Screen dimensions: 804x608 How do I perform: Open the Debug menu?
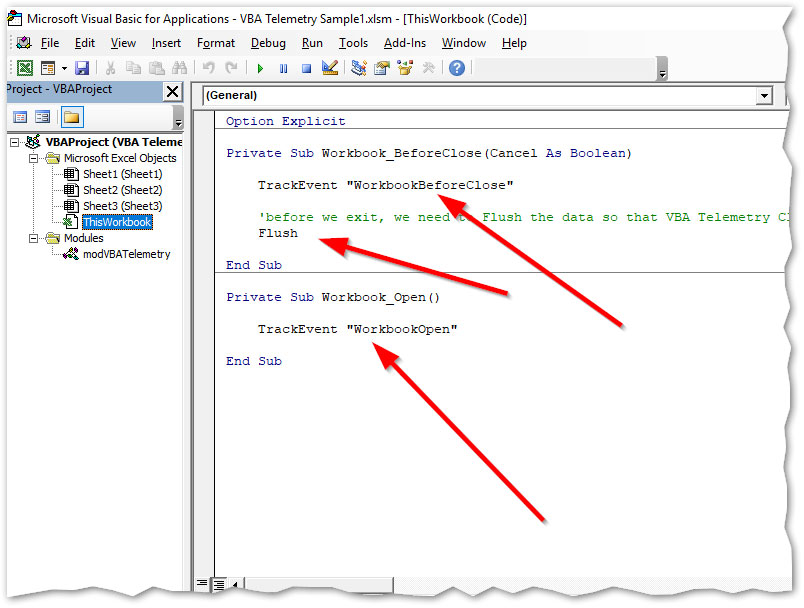[267, 43]
